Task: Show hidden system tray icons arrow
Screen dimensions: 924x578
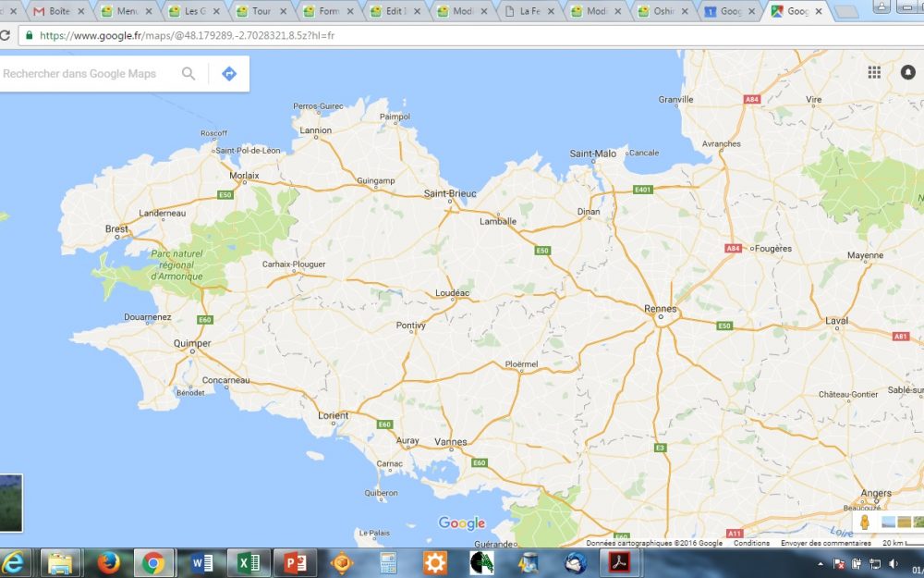Action: (x=821, y=563)
